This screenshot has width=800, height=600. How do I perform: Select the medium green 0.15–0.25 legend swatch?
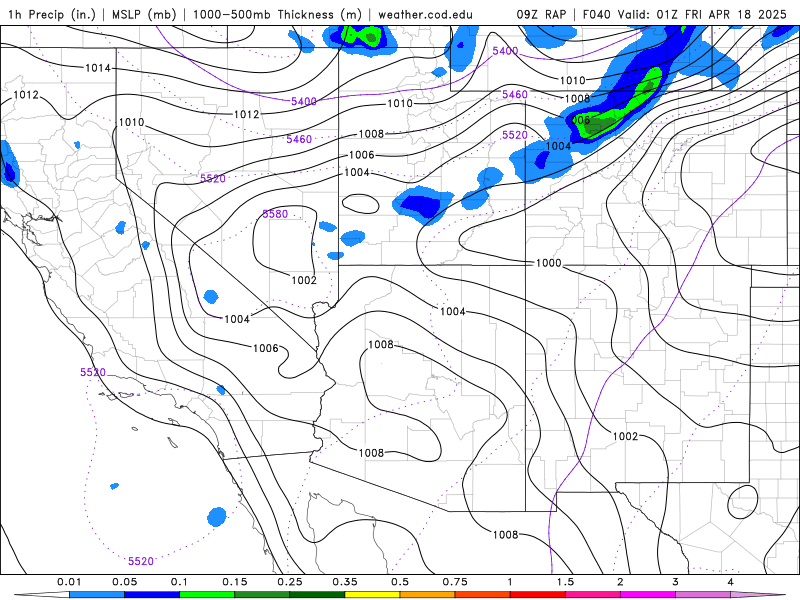pos(262,595)
